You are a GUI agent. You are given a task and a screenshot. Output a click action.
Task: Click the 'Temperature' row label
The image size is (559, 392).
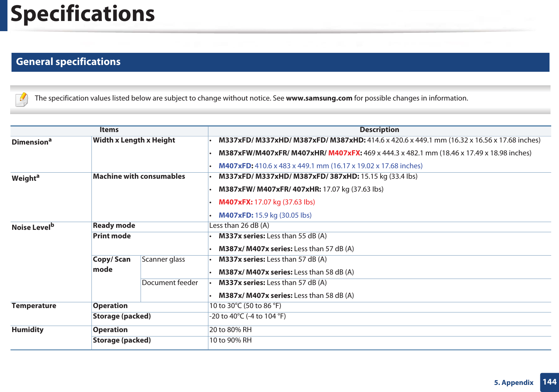pyautogui.click(x=34, y=306)
